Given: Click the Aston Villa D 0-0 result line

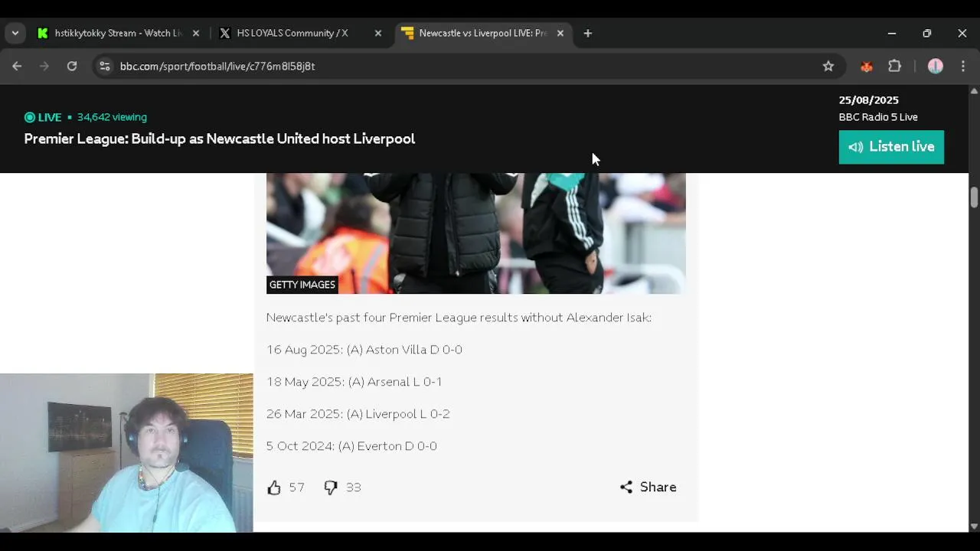Looking at the screenshot, I should [364, 350].
